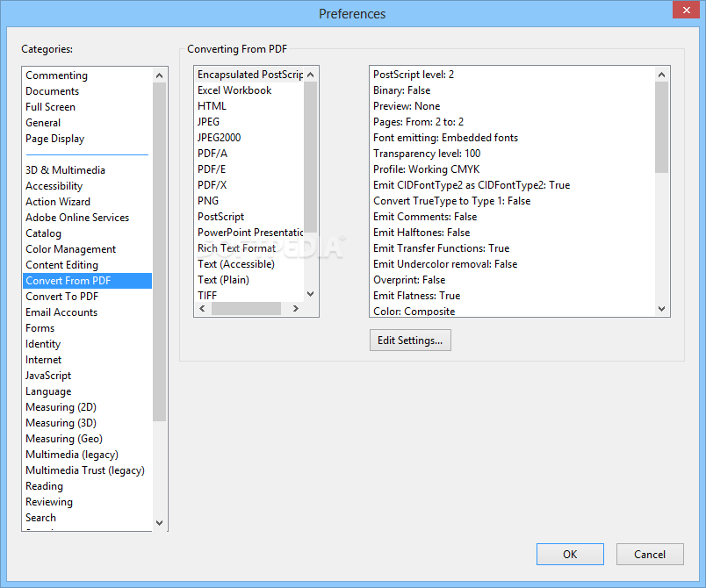Cancel the Preferences dialog
Image resolution: width=706 pixels, height=588 pixels.
click(650, 554)
